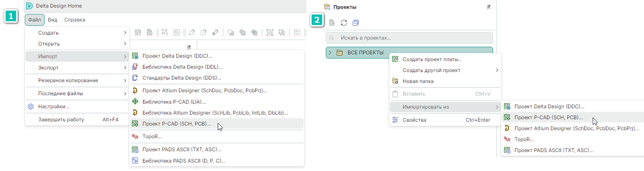Image resolution: width=644 pixels, height=171 pixels.
Task: Open the Вид menu
Action: [x=53, y=19]
